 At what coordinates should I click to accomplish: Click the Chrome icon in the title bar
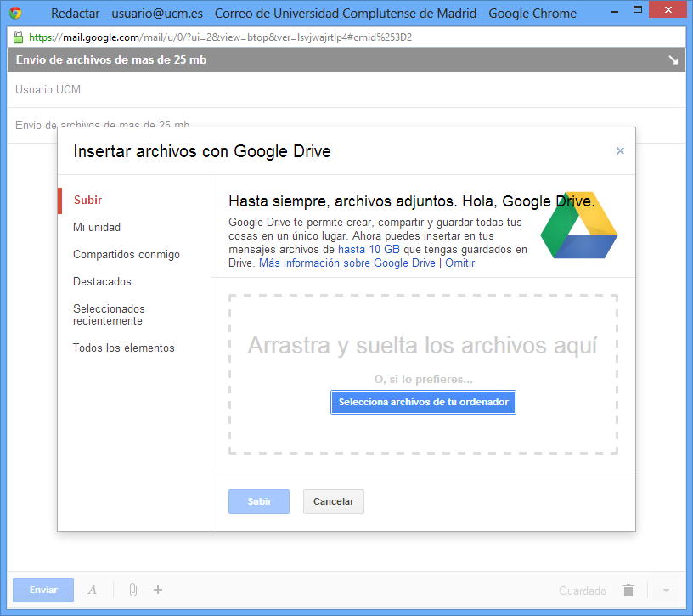coord(15,13)
